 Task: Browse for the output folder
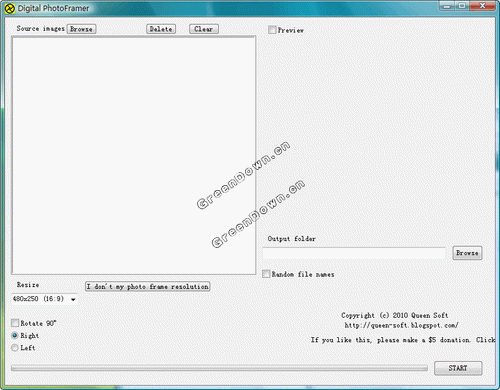pos(467,253)
